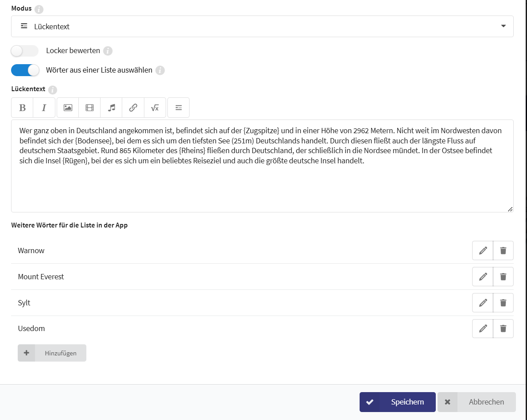Toggle bold formatting in the Lückentext editor
The height and width of the screenshot is (420, 527).
(22, 107)
